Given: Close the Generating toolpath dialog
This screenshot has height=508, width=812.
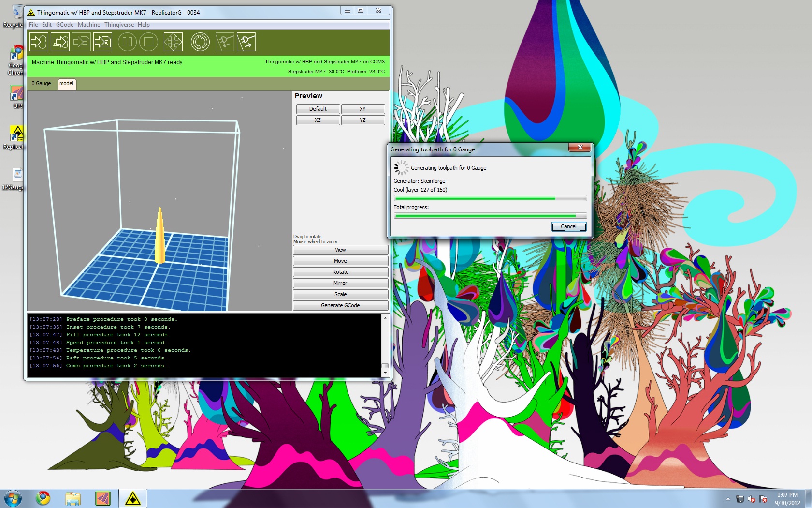Looking at the screenshot, I should coord(580,147).
